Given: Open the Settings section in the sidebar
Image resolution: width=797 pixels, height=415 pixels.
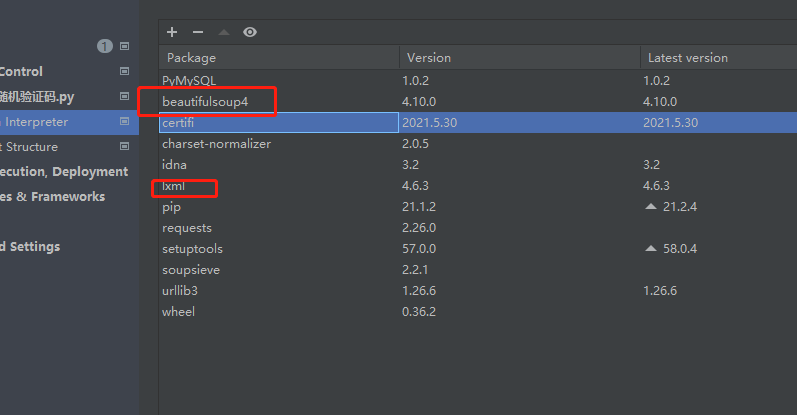Looking at the screenshot, I should pos(30,247).
